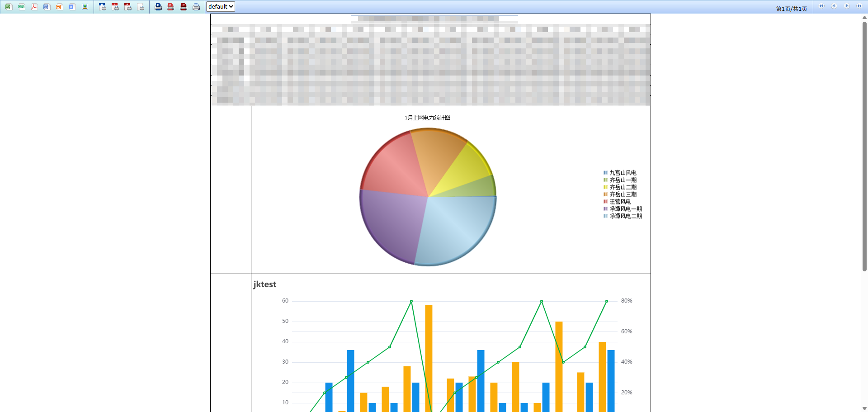Click the blue 'O' export icon
This screenshot has width=868, height=412.
[x=72, y=7]
